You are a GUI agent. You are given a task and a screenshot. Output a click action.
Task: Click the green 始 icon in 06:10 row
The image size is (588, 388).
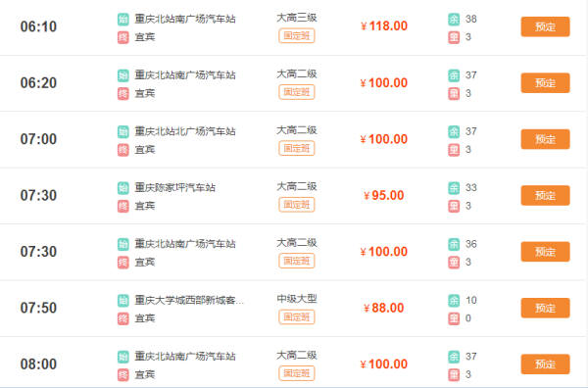pyautogui.click(x=123, y=20)
